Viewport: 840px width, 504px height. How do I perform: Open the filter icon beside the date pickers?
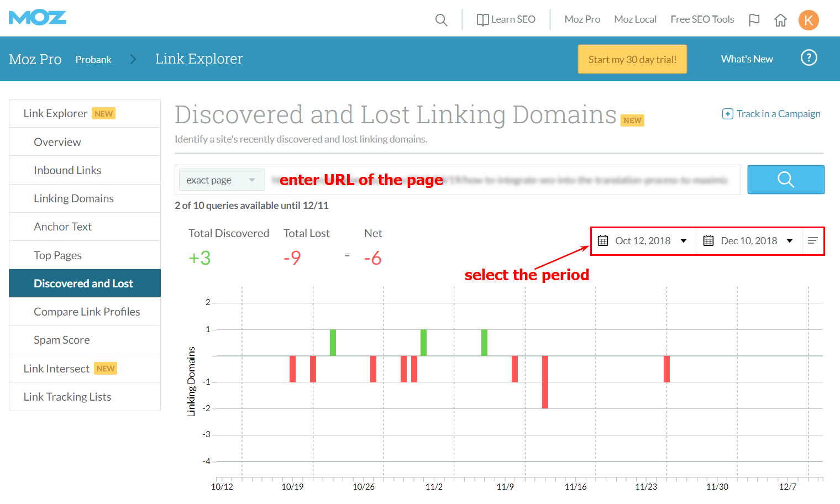pyautogui.click(x=812, y=240)
